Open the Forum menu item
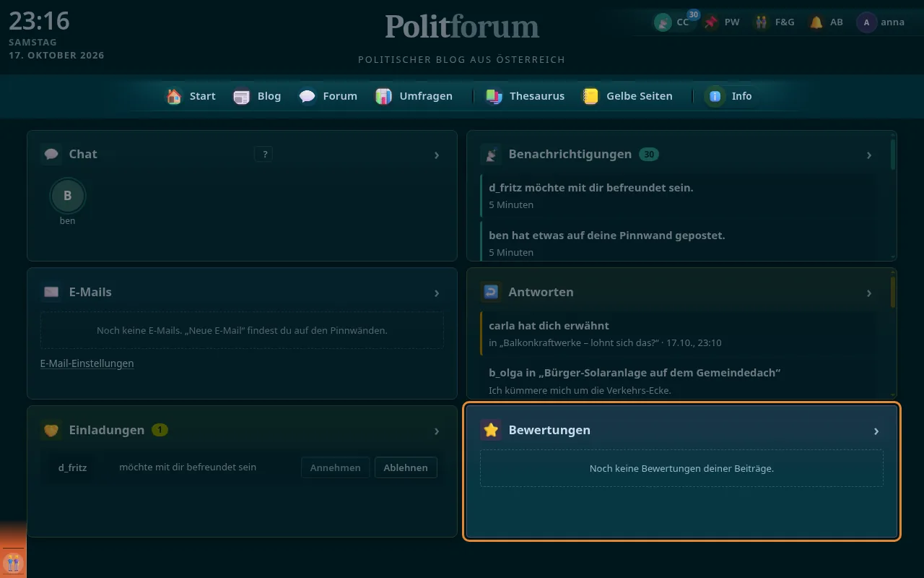Screen dimensions: 924x578 tap(328, 96)
